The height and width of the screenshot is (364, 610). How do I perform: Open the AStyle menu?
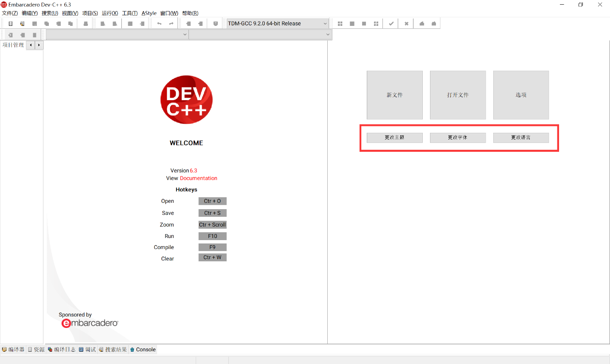(x=149, y=13)
